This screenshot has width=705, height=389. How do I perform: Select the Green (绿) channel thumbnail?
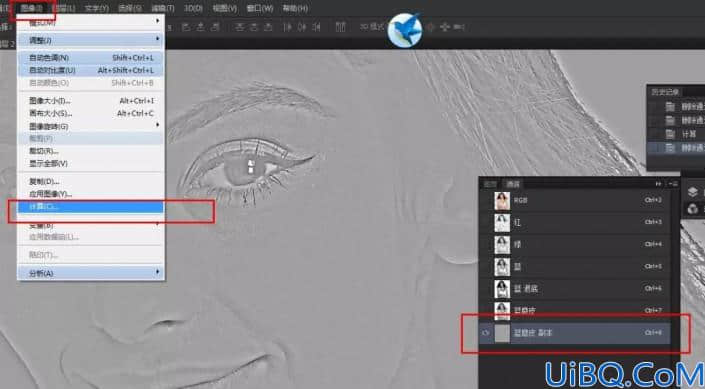click(x=502, y=245)
